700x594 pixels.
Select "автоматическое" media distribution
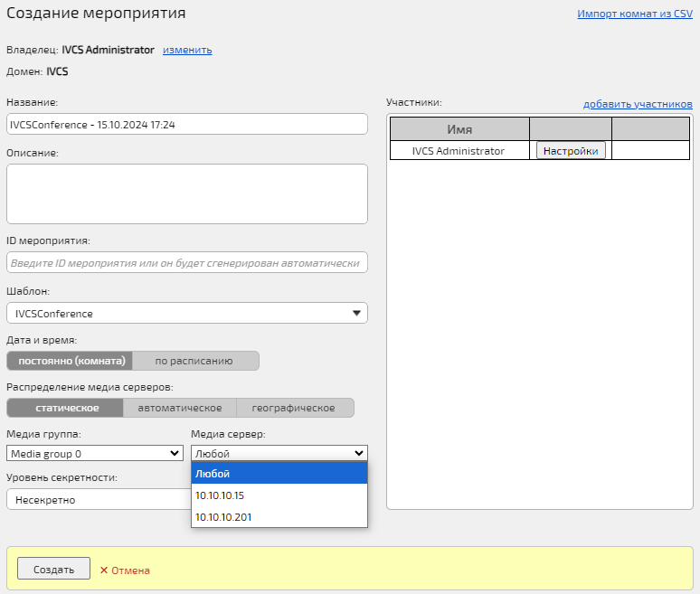(x=179, y=408)
